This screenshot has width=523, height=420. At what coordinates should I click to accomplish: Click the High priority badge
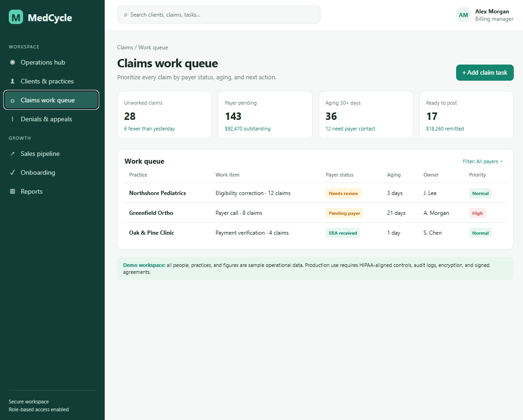click(x=477, y=213)
